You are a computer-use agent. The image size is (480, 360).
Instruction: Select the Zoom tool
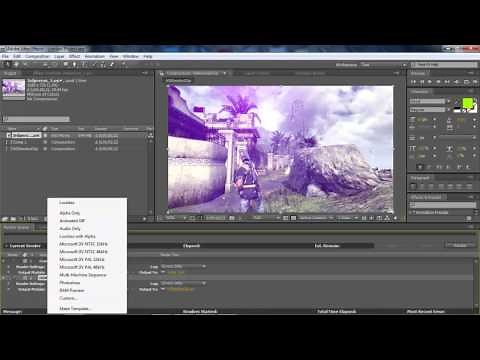click(25, 64)
